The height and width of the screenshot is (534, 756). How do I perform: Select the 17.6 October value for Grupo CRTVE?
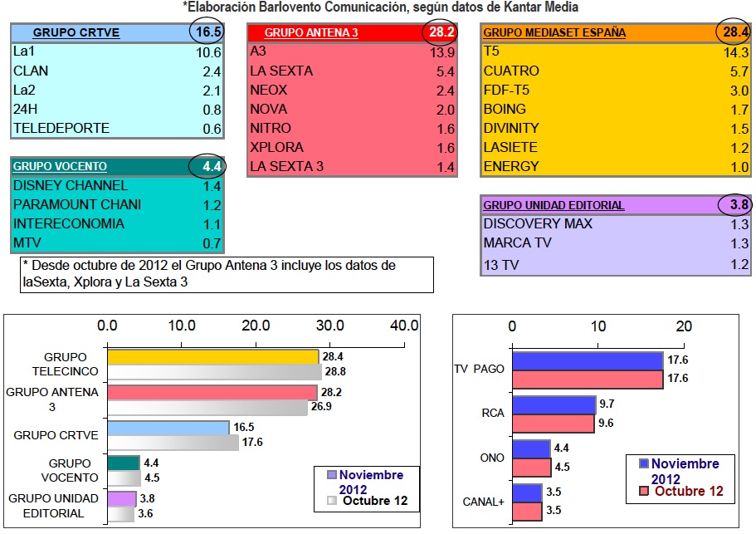(x=252, y=443)
